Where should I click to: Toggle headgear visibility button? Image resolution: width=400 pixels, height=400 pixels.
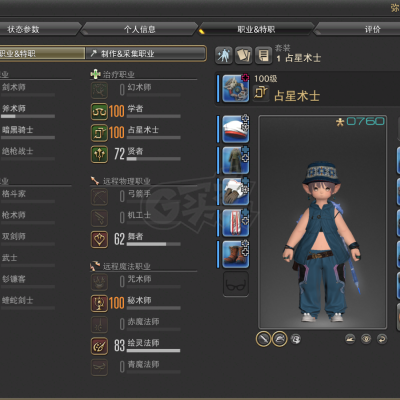(280, 339)
